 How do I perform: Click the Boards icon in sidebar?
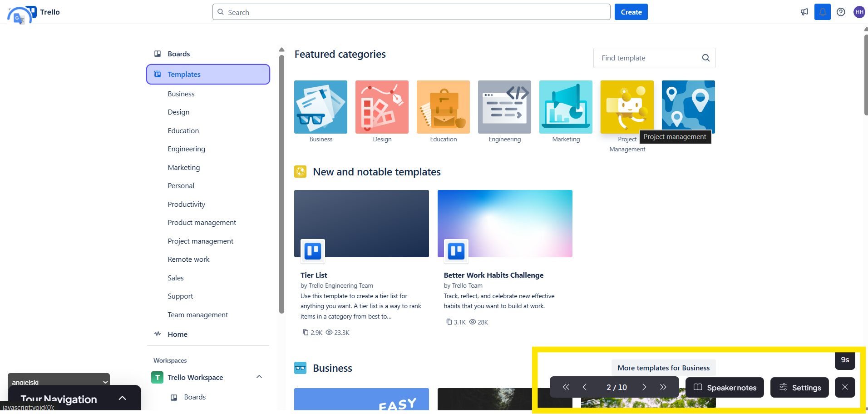click(x=158, y=54)
